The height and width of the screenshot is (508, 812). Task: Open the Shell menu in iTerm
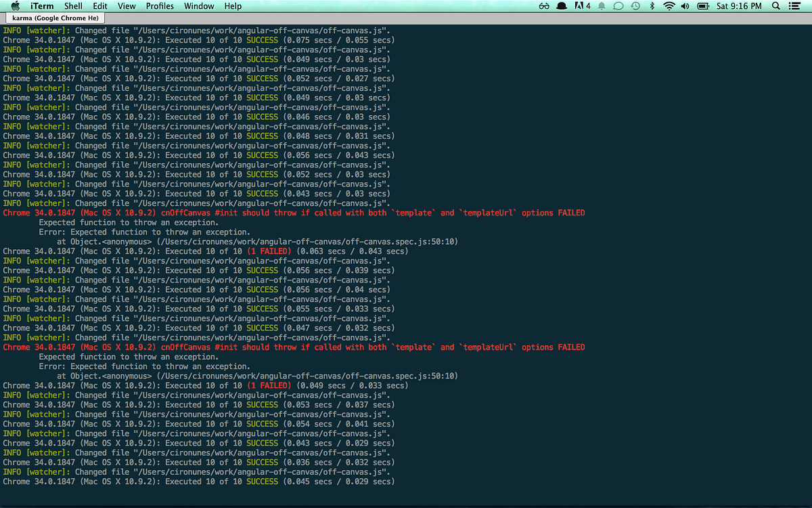point(73,6)
